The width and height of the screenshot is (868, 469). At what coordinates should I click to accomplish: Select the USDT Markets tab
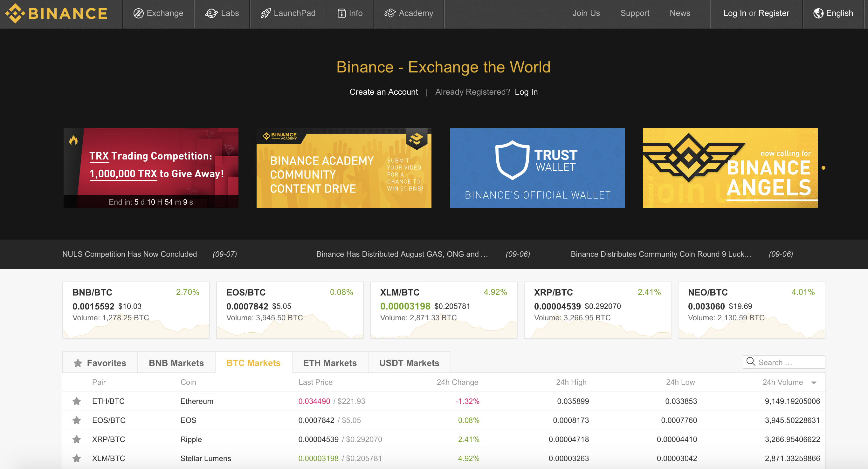pyautogui.click(x=409, y=362)
